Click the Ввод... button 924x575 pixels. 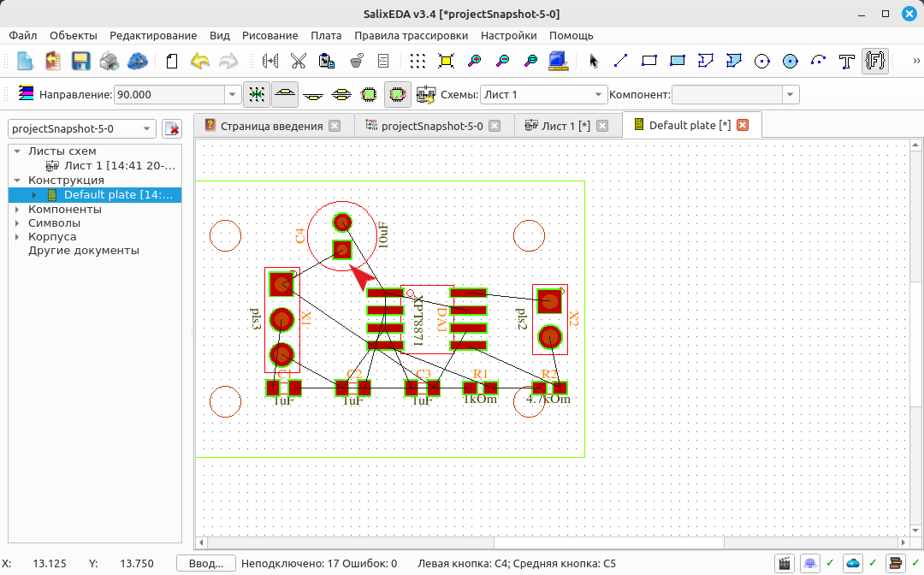205,563
